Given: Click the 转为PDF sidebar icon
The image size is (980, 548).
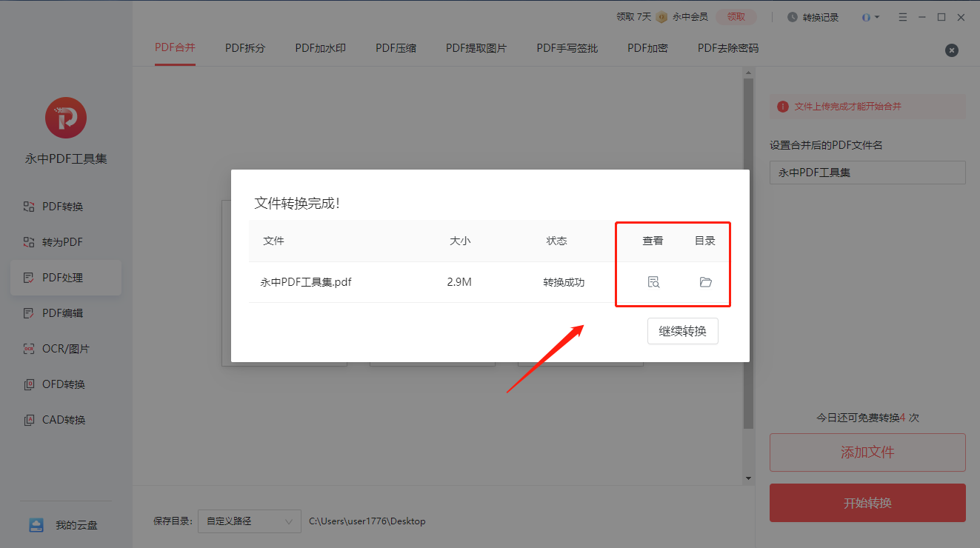Looking at the screenshot, I should [x=29, y=242].
